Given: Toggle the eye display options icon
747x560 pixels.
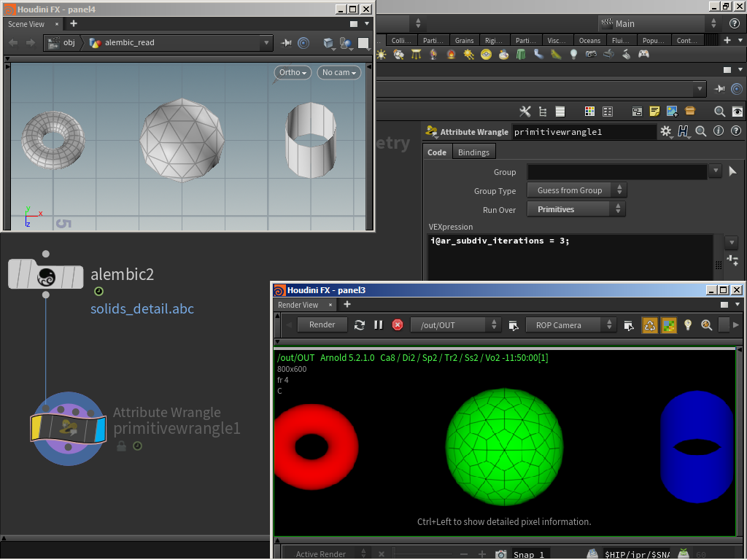Looking at the screenshot, I should [737, 112].
